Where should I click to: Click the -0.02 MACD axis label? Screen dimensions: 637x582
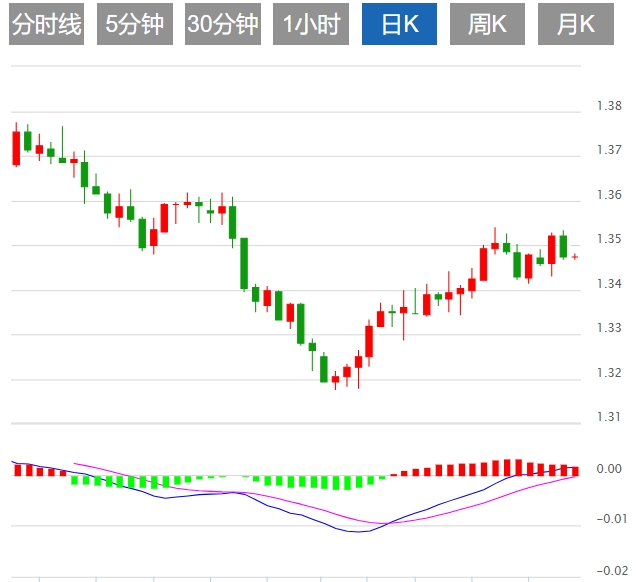(x=608, y=570)
